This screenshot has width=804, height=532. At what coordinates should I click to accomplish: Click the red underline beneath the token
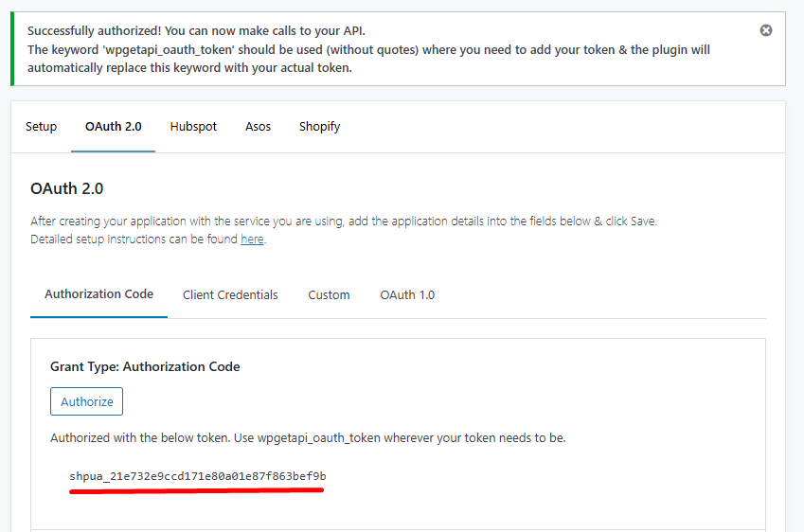tap(197, 491)
